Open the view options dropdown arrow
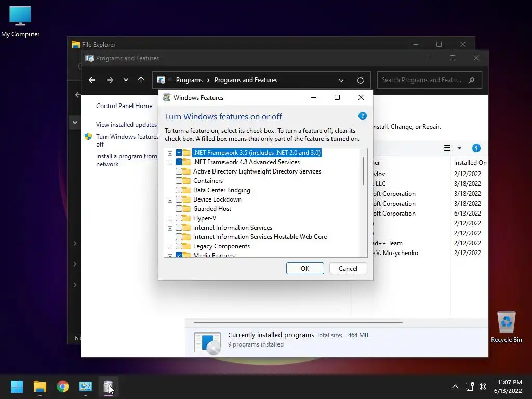The width and height of the screenshot is (532, 399). [x=459, y=148]
